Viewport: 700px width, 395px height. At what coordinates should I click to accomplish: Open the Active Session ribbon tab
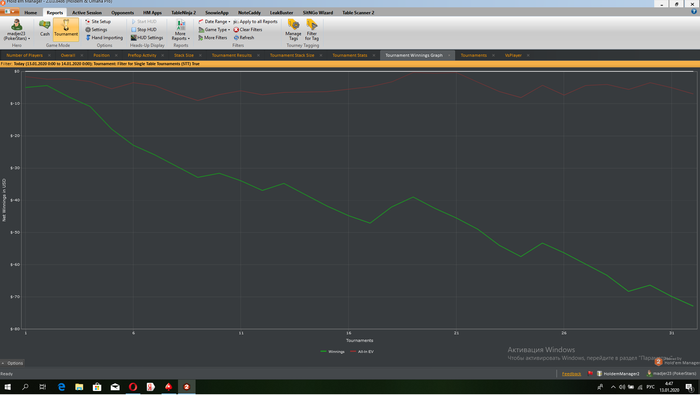point(87,12)
